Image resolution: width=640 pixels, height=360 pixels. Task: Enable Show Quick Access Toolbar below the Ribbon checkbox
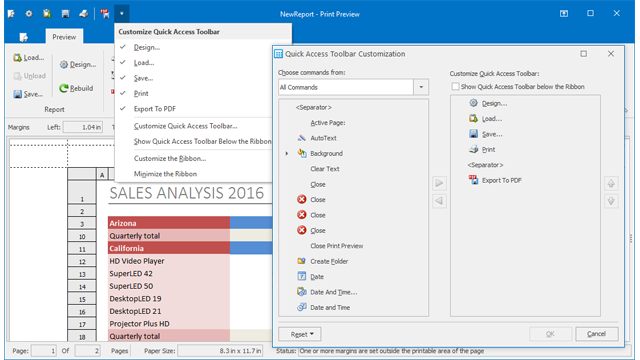(455, 87)
